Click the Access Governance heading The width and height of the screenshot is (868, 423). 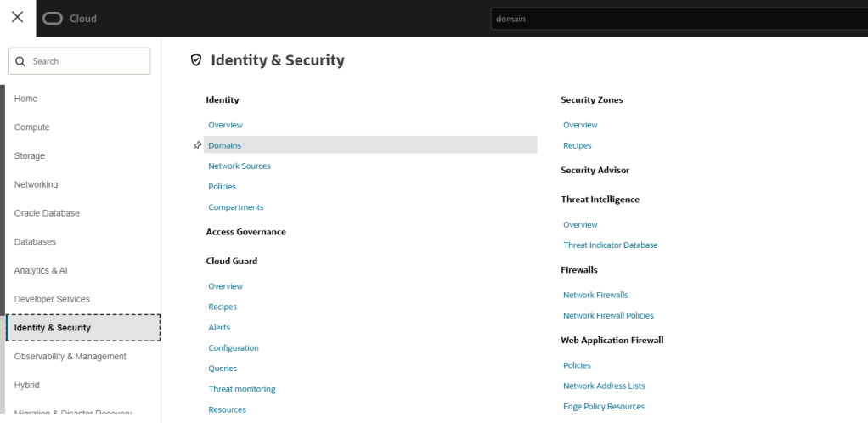(x=245, y=232)
